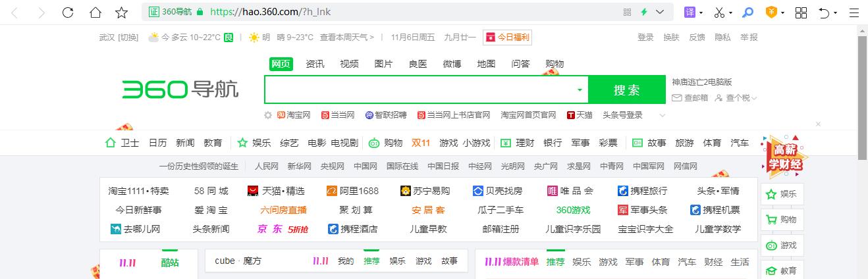Viewport: 868px width, 279px height.
Task: Click the green lightning speed-mode icon
Action: pyautogui.click(x=644, y=12)
